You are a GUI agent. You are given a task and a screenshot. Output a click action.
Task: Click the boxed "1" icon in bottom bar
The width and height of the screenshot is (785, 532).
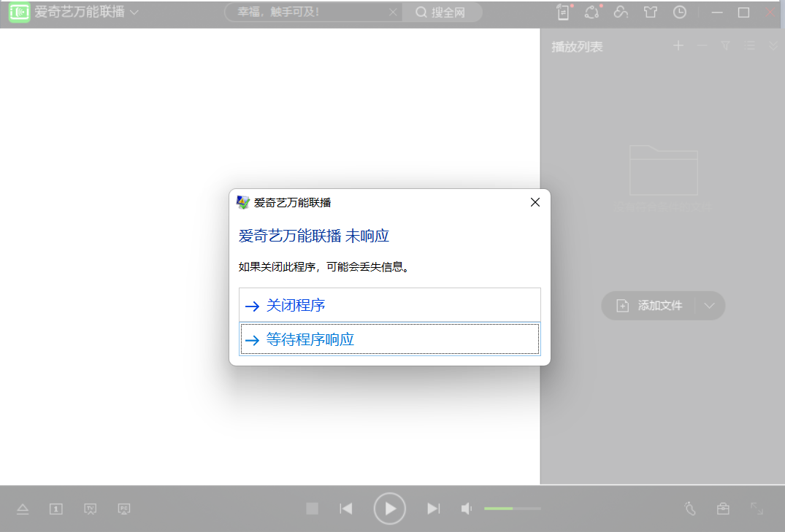[56, 509]
